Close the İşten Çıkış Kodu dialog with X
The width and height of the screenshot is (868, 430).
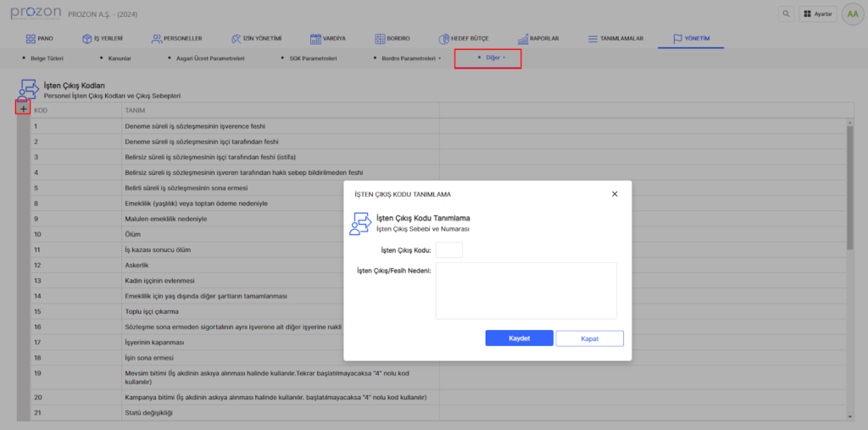(615, 194)
